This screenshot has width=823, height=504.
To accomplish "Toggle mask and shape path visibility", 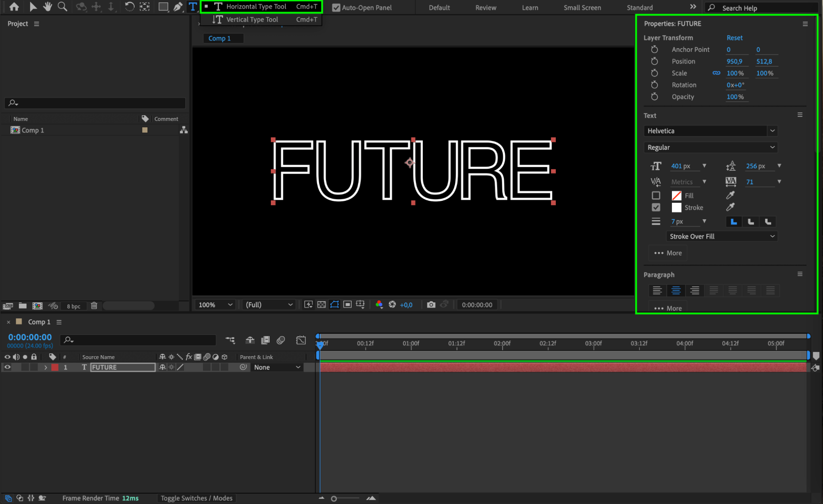I will tap(334, 304).
